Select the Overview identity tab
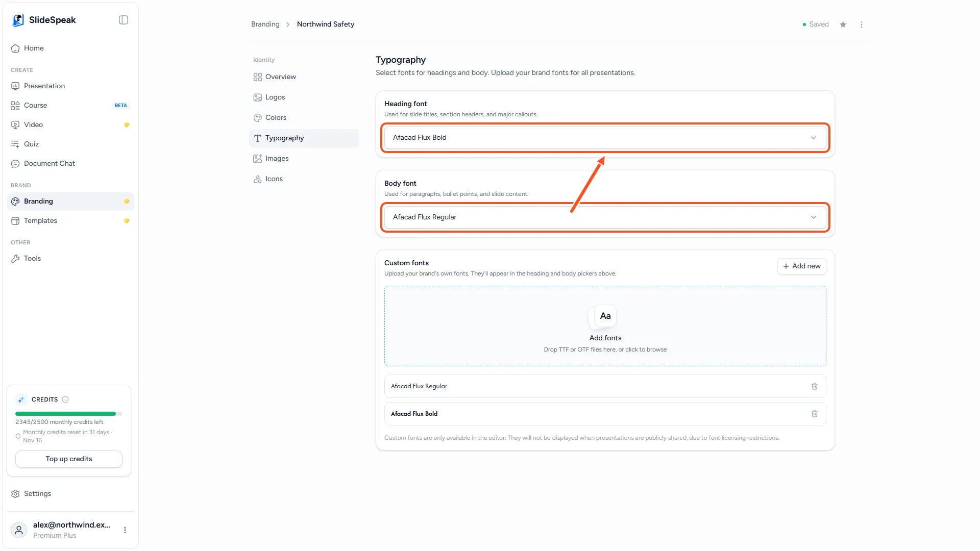This screenshot has width=980, height=551. coord(304,77)
